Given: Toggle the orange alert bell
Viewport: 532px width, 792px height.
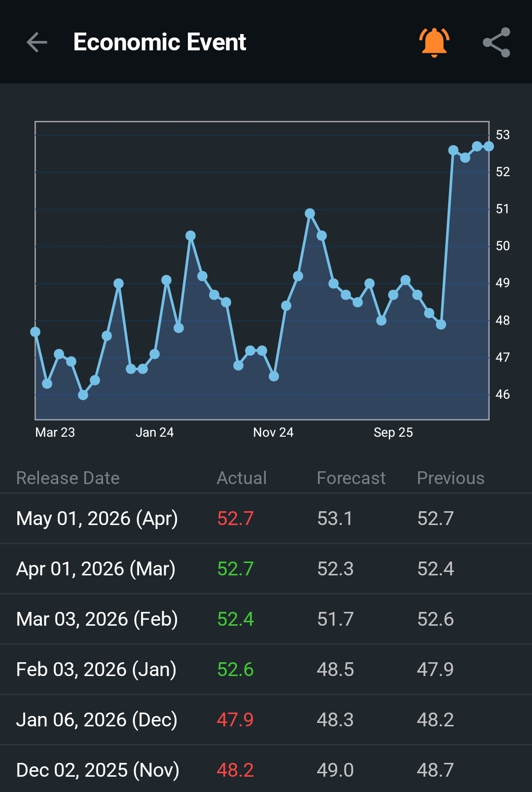Looking at the screenshot, I should pyautogui.click(x=434, y=42).
